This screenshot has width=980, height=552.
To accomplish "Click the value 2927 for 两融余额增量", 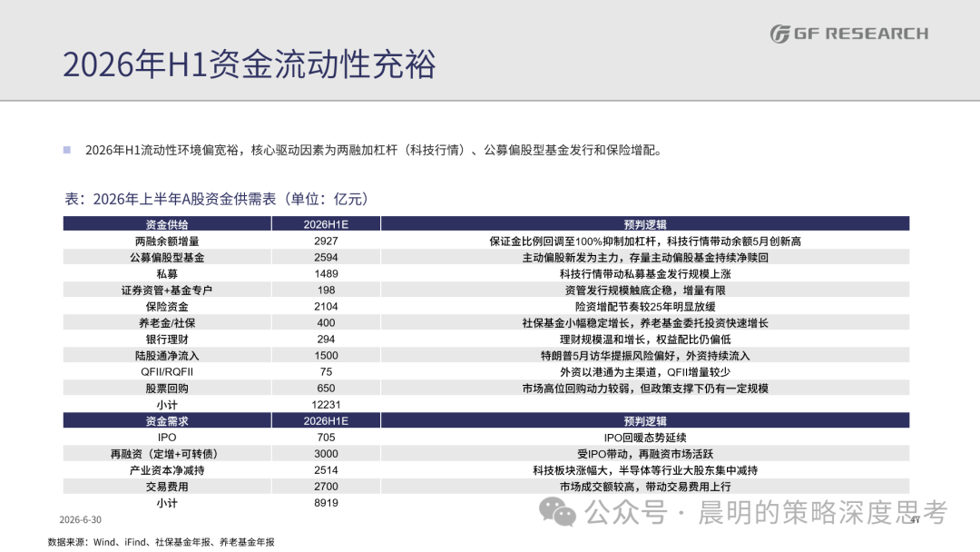I will pos(327,241).
